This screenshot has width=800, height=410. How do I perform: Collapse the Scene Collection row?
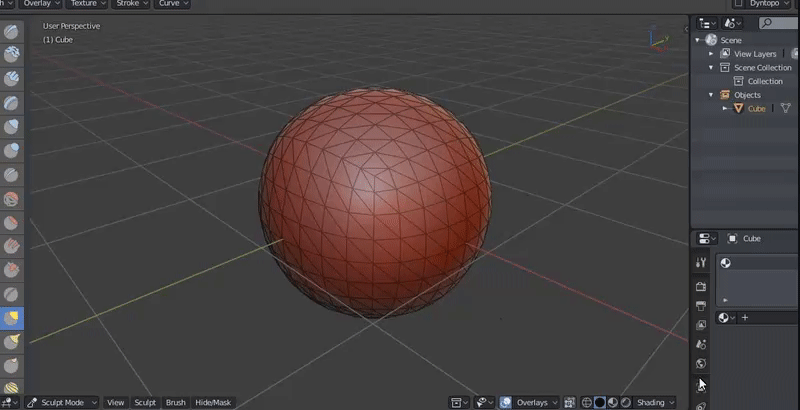click(711, 67)
